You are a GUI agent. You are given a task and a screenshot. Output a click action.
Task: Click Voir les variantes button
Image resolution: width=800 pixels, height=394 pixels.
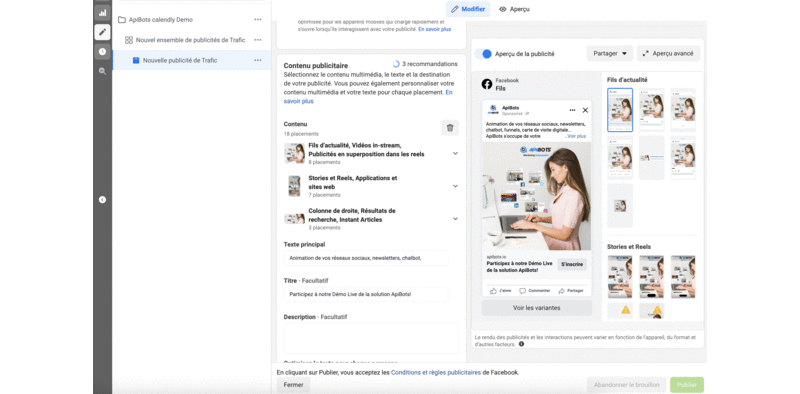point(537,308)
